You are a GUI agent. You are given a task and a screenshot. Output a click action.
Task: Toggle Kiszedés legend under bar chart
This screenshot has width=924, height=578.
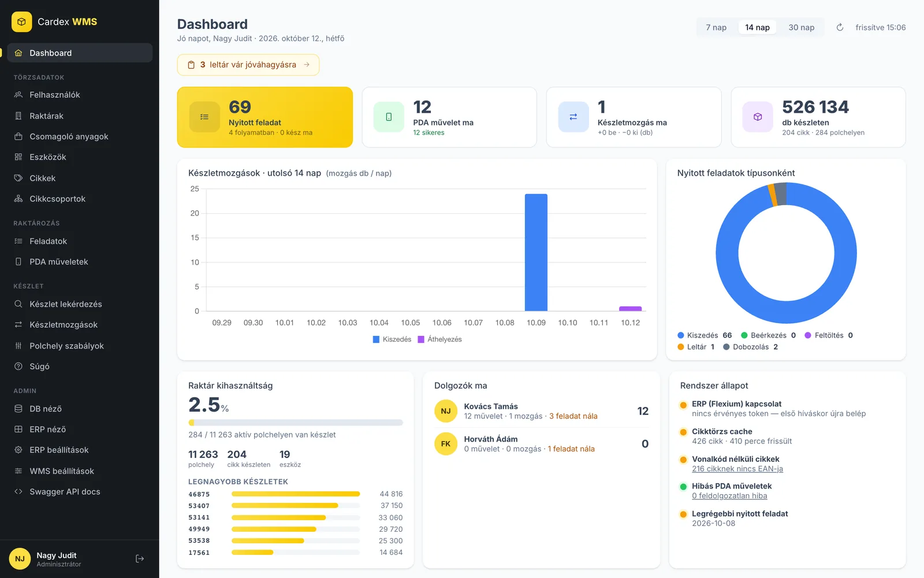392,339
